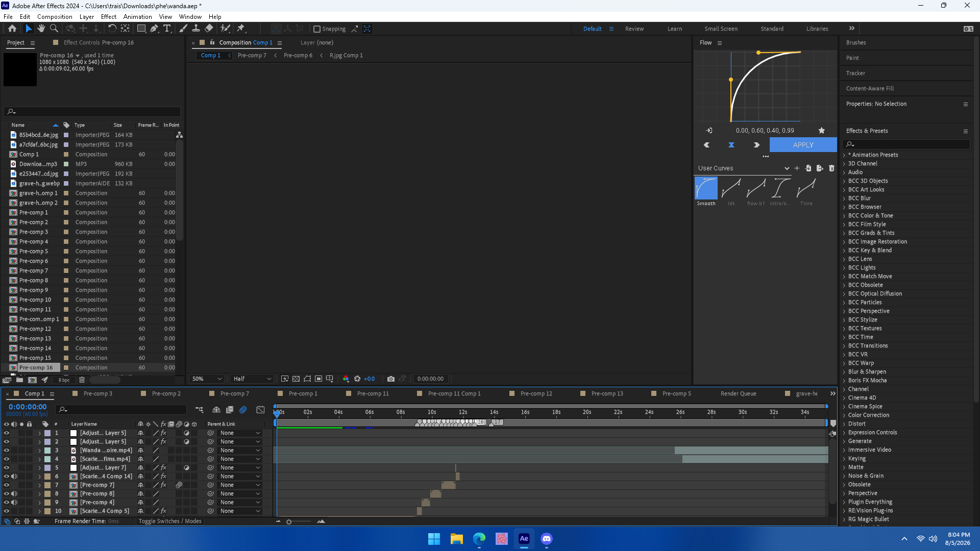Click the Selection tool arrow
The height and width of the screenshot is (551, 980).
(29, 29)
